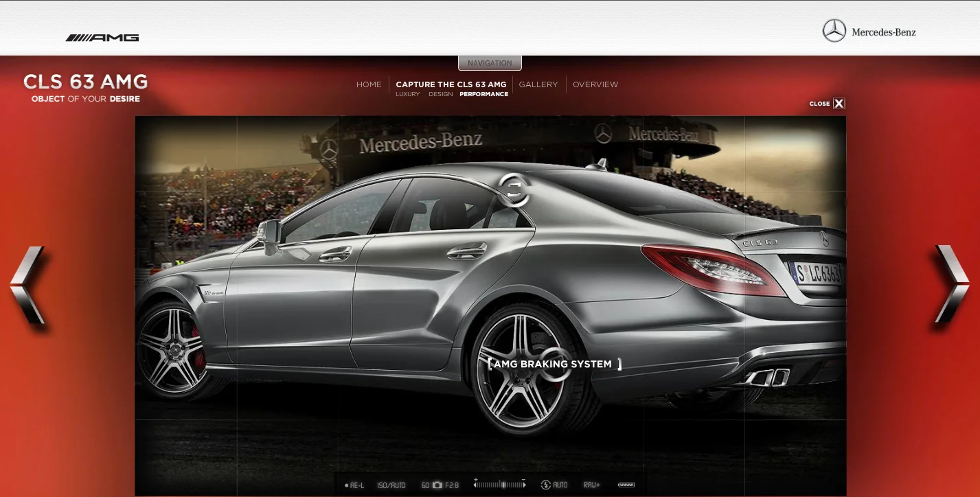Click the RAW+ readout

tap(592, 485)
